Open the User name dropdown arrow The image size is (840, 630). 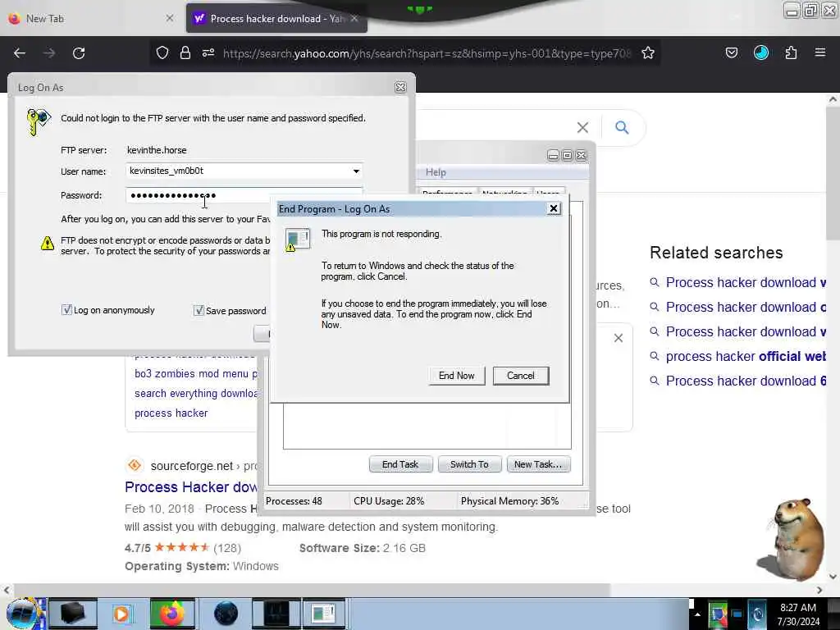pos(356,171)
